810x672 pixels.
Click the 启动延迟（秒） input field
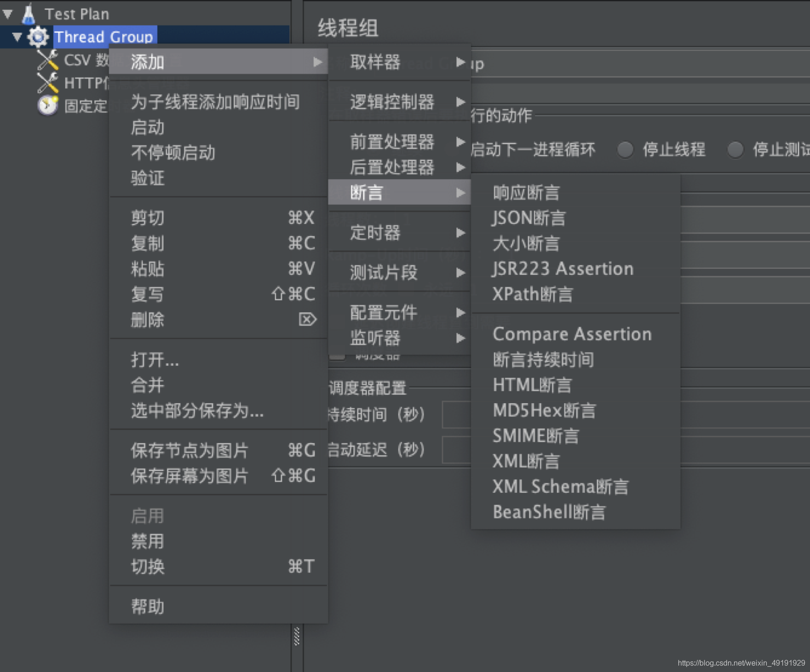point(626,450)
